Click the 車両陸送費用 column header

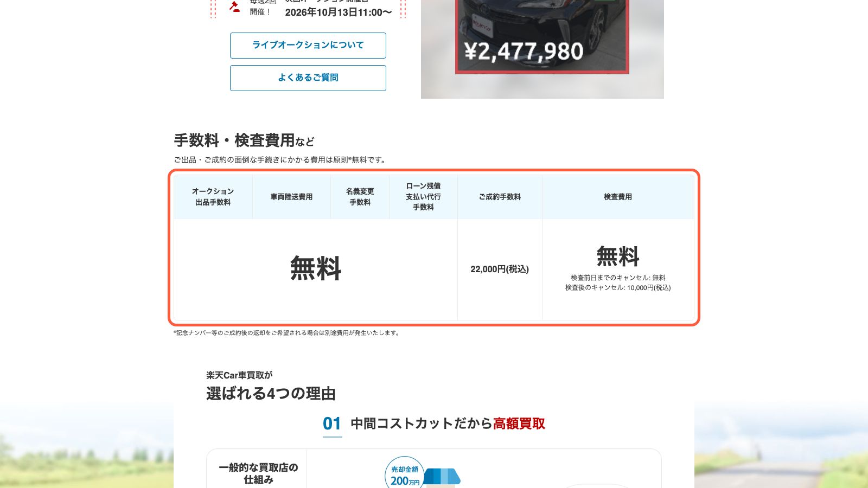(x=291, y=197)
